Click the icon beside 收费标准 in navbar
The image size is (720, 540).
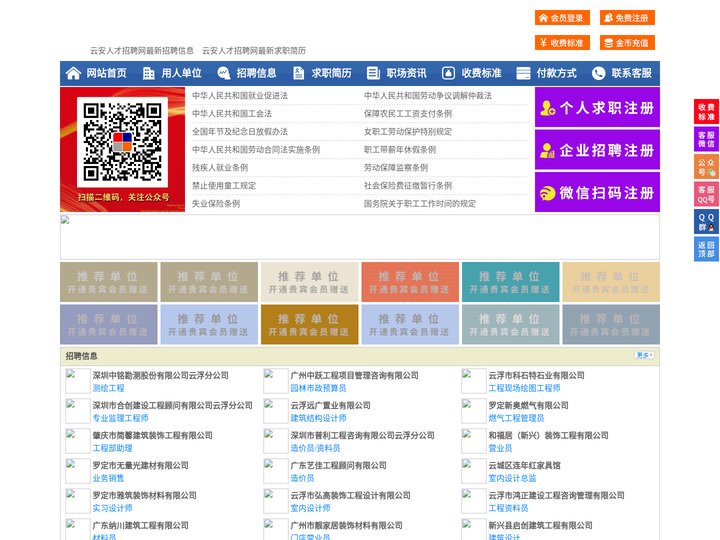(448, 73)
